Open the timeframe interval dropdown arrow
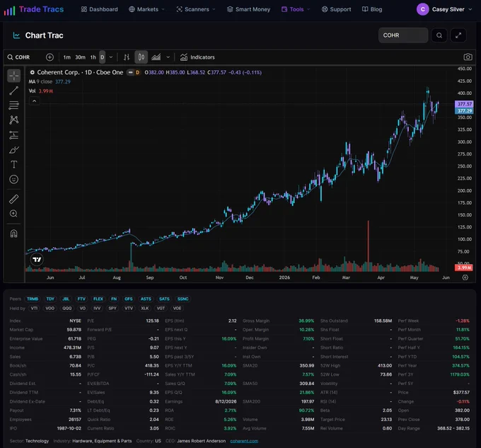Screen dimensions: 481x448 pos(111,57)
